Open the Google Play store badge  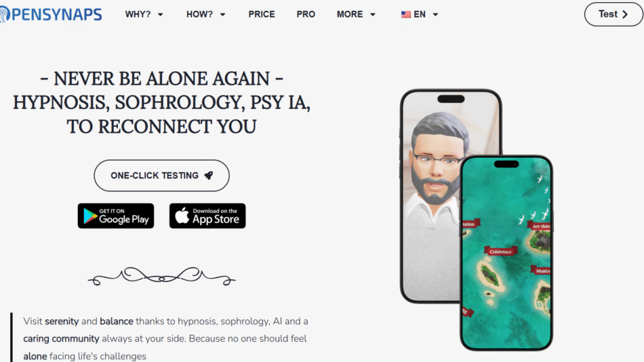click(x=116, y=216)
